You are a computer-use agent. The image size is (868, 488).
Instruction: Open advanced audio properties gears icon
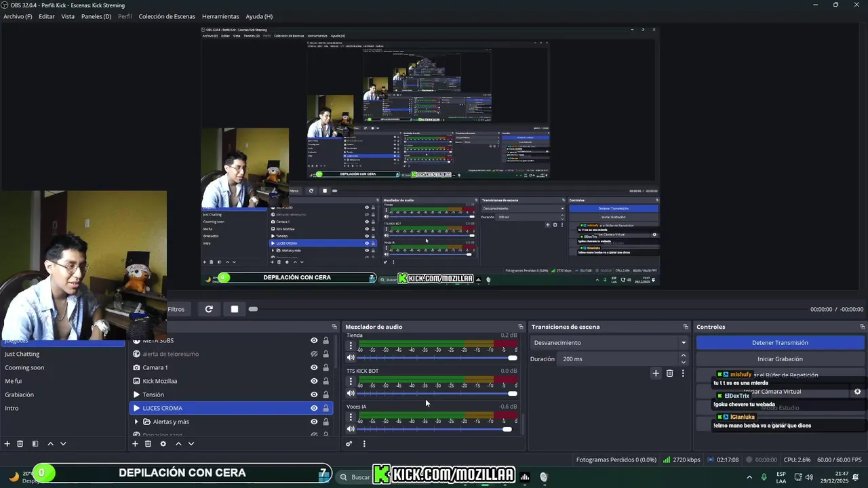(x=349, y=444)
